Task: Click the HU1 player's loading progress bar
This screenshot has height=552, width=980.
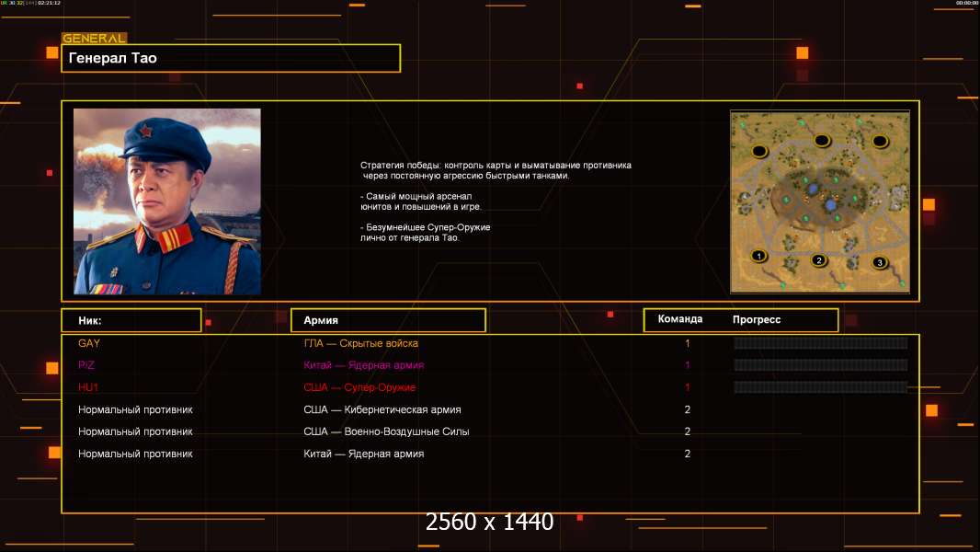Action: tap(821, 387)
